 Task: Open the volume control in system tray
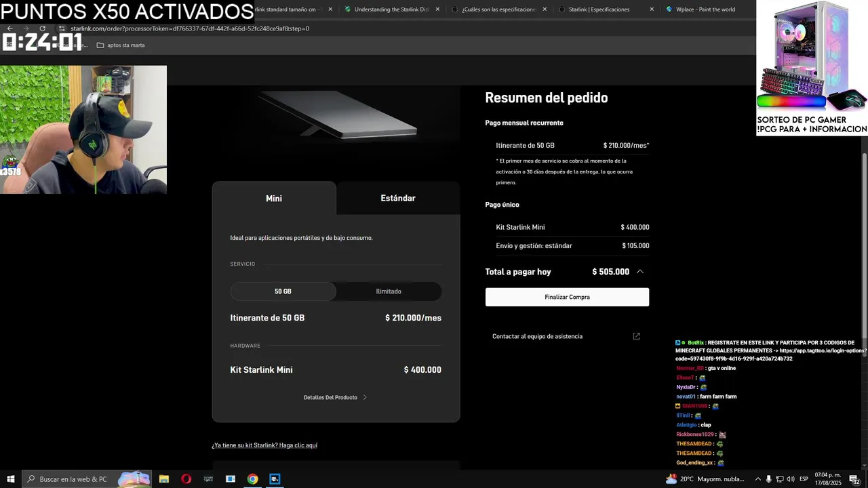[791, 479]
